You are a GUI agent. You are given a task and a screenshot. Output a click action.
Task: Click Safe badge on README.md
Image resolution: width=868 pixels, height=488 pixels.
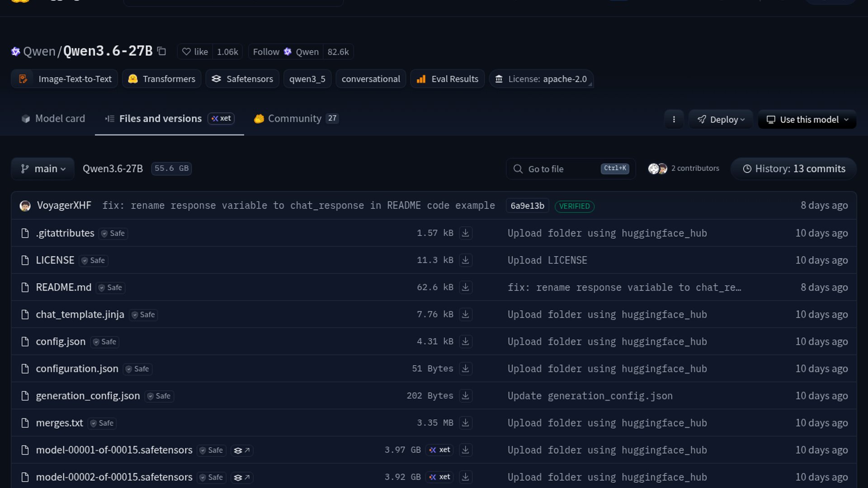click(110, 288)
